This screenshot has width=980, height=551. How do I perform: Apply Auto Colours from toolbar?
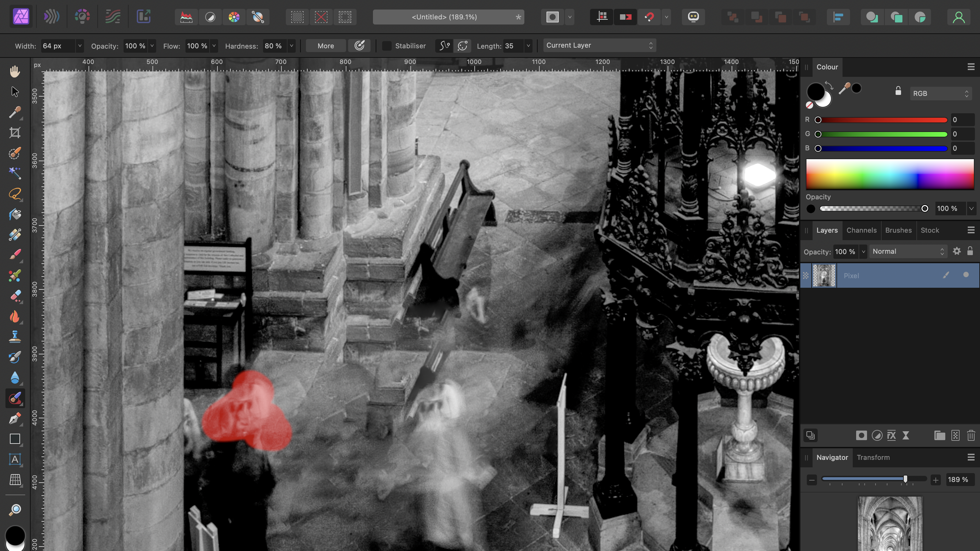coord(234,17)
